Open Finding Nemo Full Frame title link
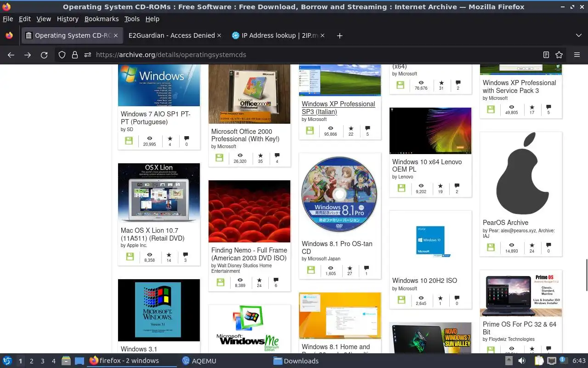The width and height of the screenshot is (588, 368). pyautogui.click(x=249, y=254)
